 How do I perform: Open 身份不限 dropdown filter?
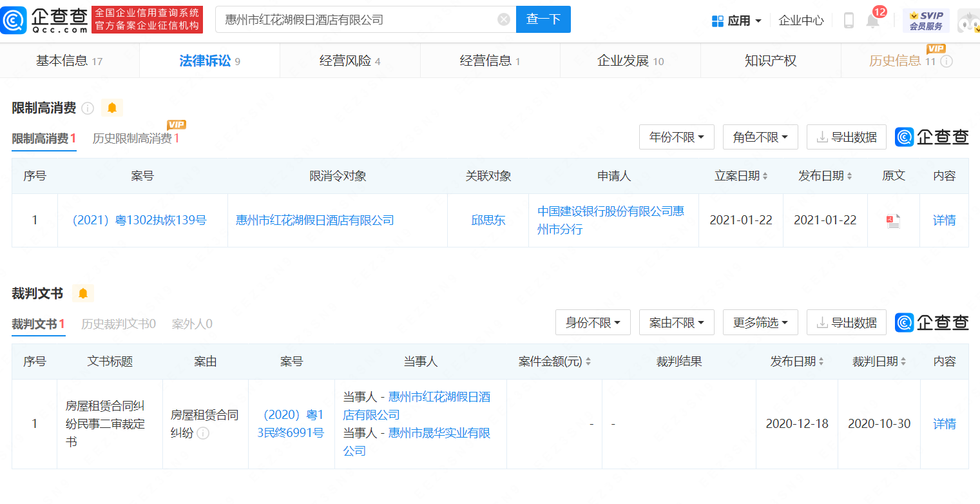tap(593, 322)
